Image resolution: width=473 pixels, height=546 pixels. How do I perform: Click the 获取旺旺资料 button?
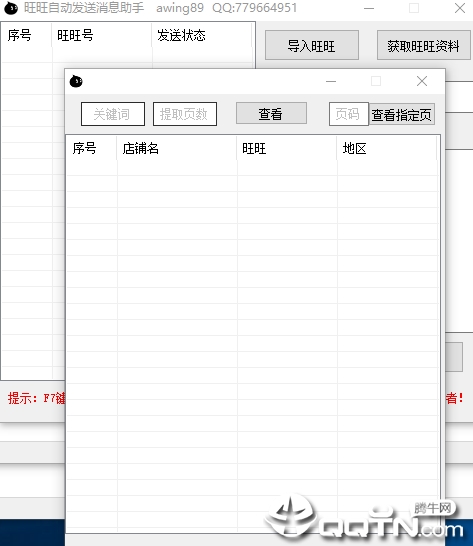tap(424, 45)
